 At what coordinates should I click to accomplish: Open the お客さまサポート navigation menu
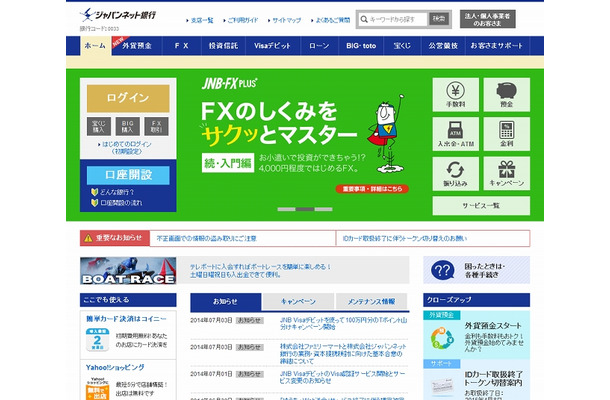tap(497, 46)
